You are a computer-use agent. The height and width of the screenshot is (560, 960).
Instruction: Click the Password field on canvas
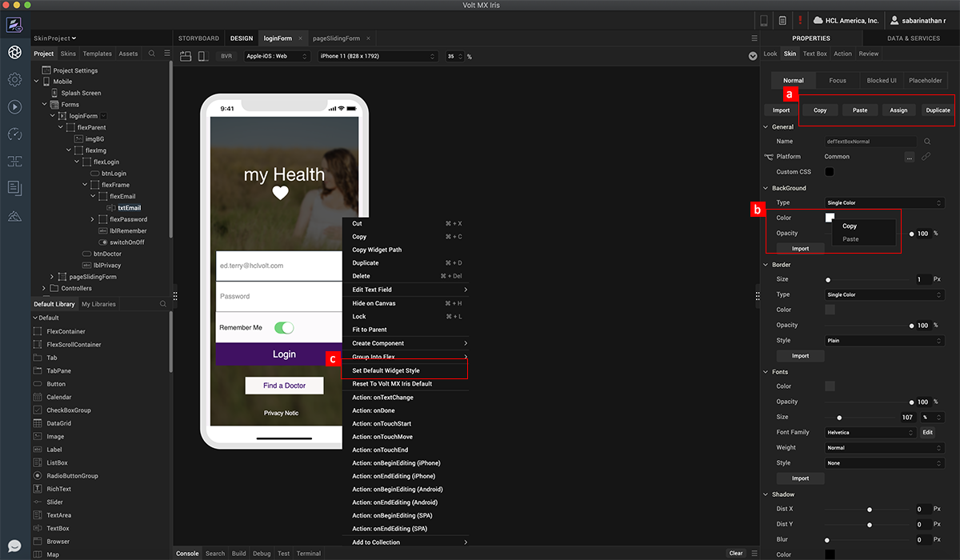pyautogui.click(x=276, y=296)
